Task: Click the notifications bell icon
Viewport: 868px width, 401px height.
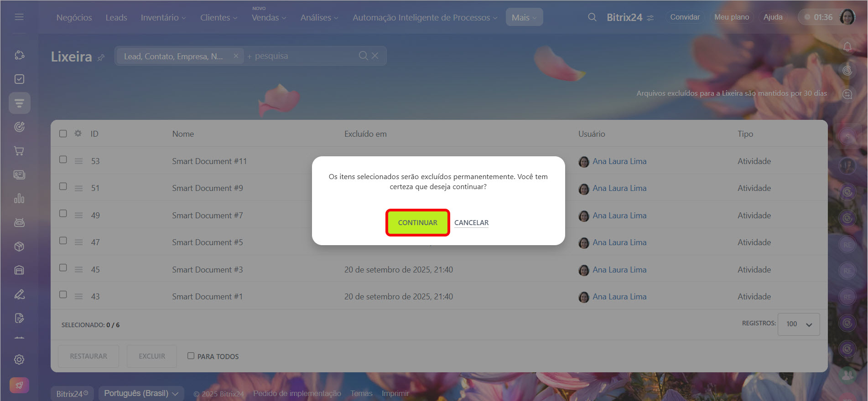Action: (847, 46)
